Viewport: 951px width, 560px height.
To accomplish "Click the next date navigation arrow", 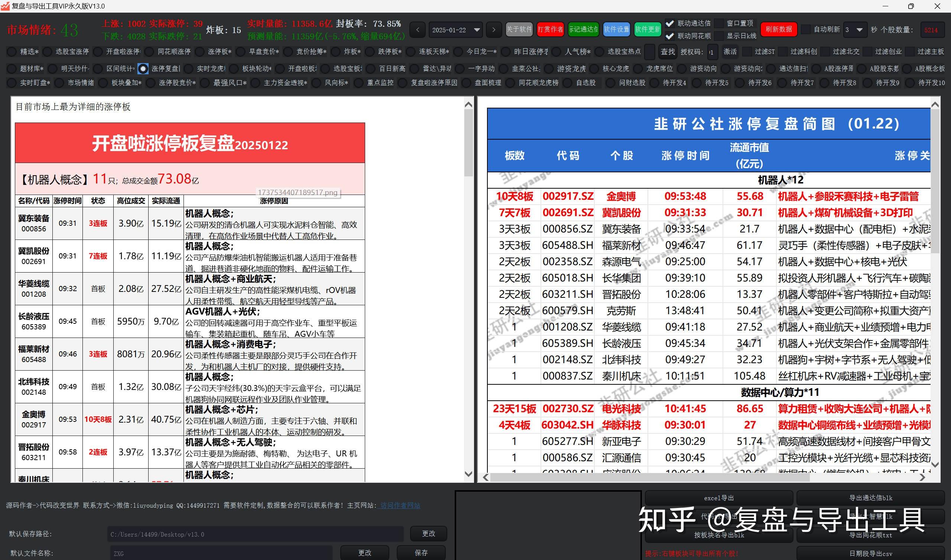I will tap(494, 30).
